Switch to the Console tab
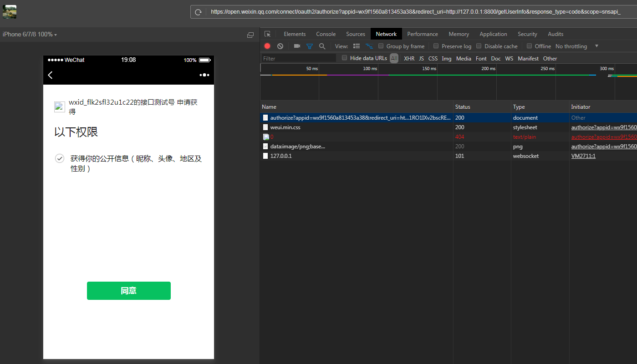This screenshot has height=364, width=637. [x=326, y=34]
